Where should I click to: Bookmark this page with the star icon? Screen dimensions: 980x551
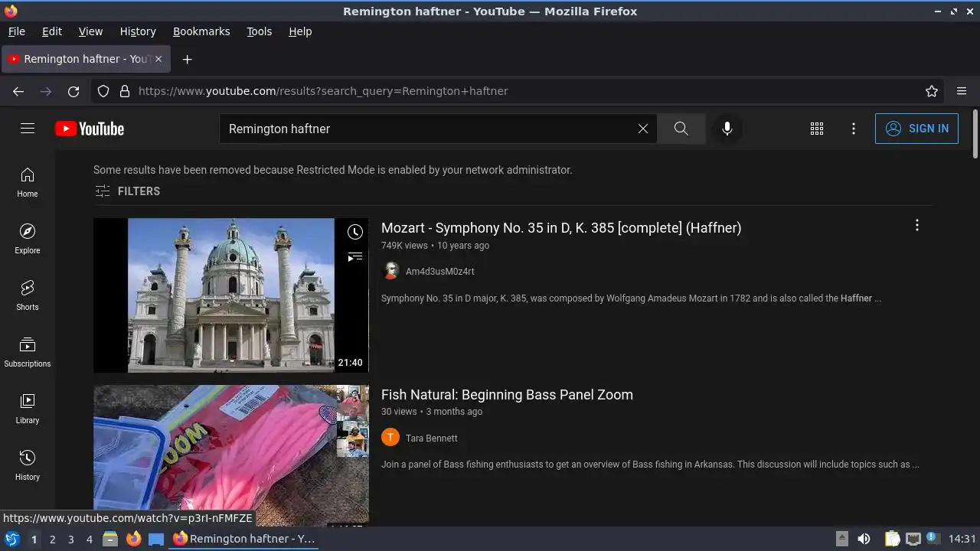pyautogui.click(x=932, y=91)
